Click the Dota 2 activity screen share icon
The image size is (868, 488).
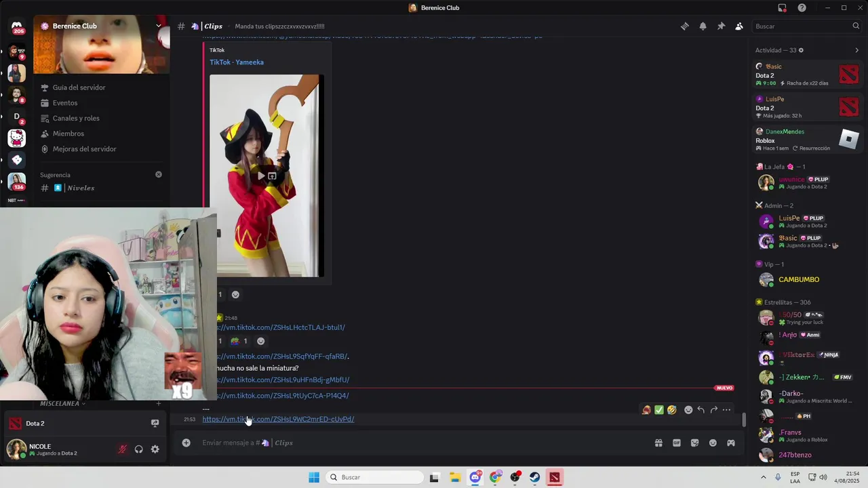coord(155,424)
